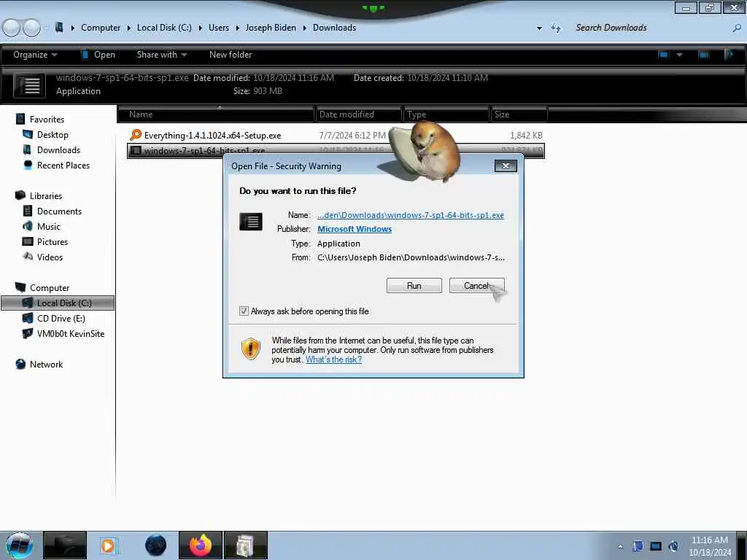This screenshot has width=747, height=560.
Task: Open Firefox from the taskbar
Action: coord(201,545)
